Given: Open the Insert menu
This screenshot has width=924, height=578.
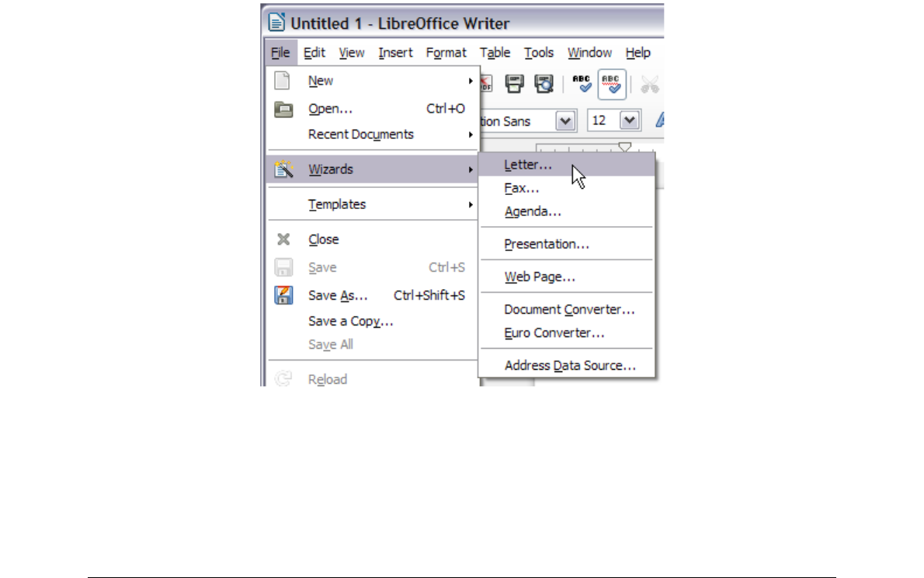Looking at the screenshot, I should [395, 53].
